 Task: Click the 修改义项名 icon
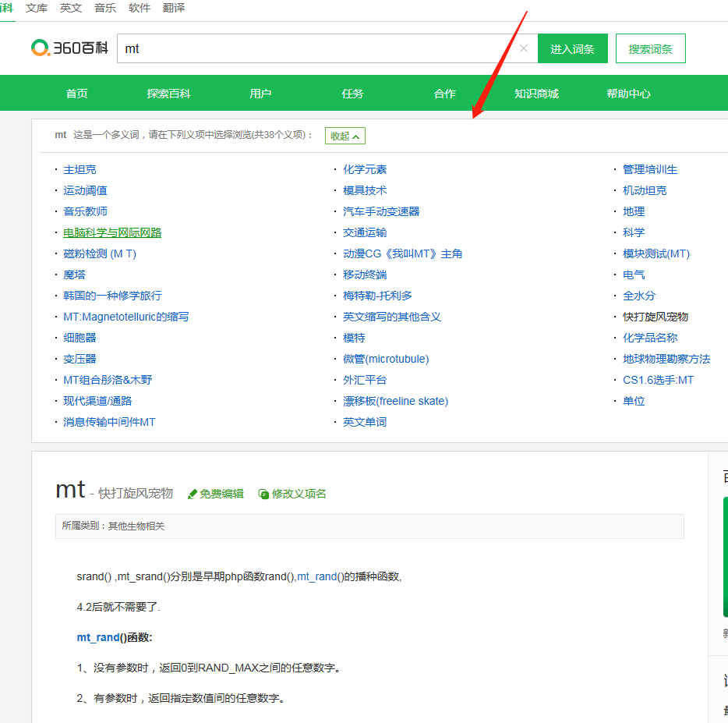pyautogui.click(x=263, y=494)
